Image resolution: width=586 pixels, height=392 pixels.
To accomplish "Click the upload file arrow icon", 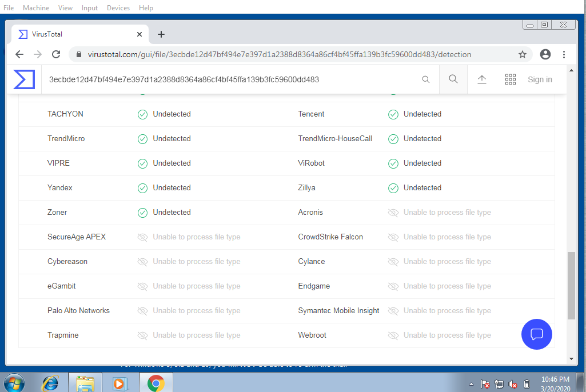I will coord(482,79).
